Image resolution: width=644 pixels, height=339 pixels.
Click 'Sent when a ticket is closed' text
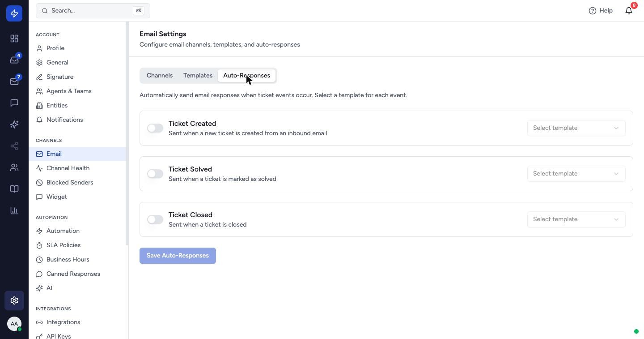pos(208,224)
